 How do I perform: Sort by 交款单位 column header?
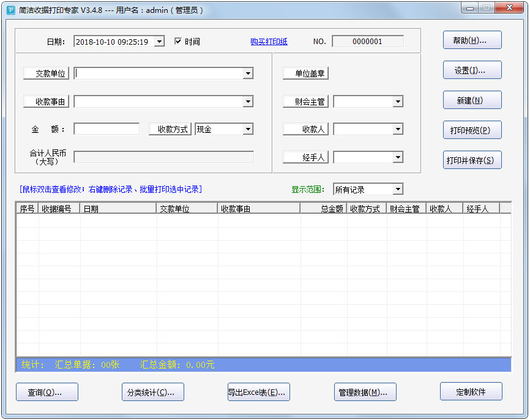tap(187, 209)
